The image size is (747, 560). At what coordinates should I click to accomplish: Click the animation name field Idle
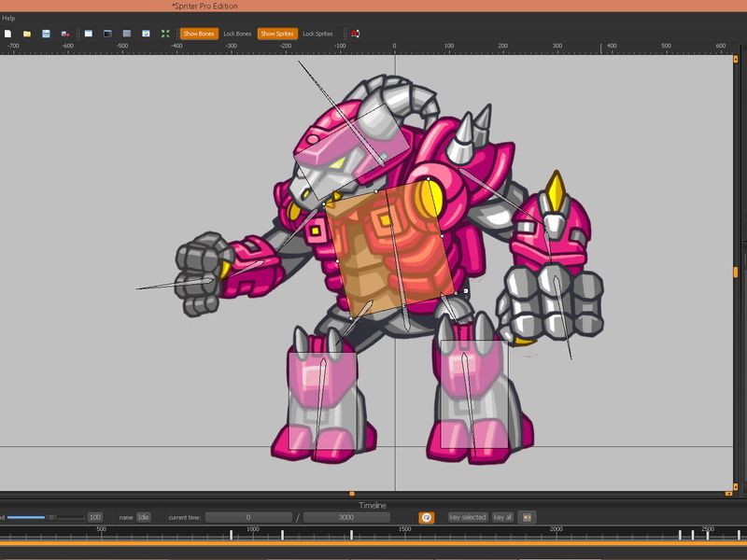coord(144,517)
